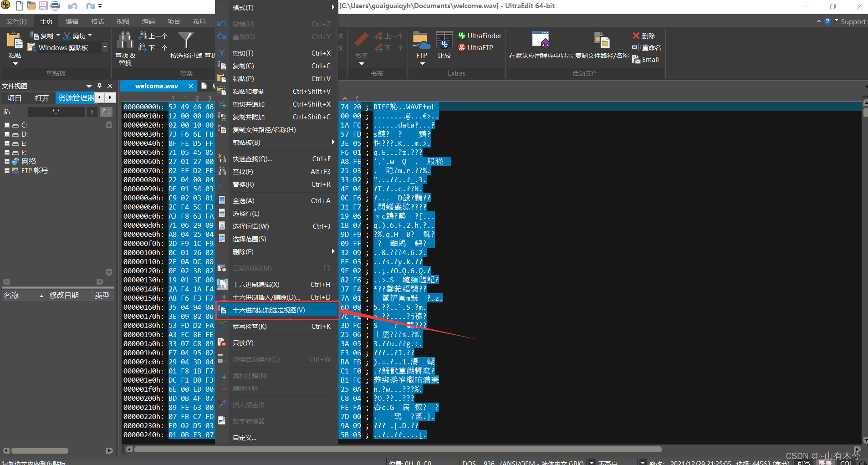
Task: Click the file filter *.* input field
Action: tap(56, 112)
